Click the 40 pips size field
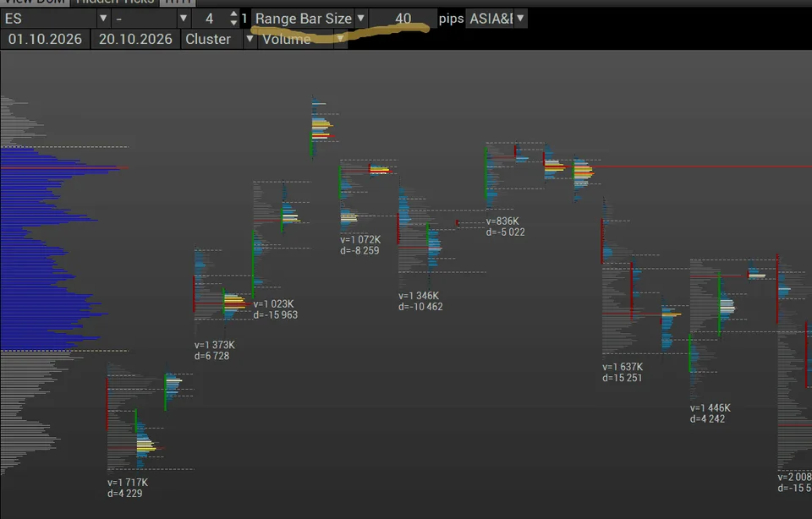Viewport: 812px width, 519px height. [x=403, y=19]
